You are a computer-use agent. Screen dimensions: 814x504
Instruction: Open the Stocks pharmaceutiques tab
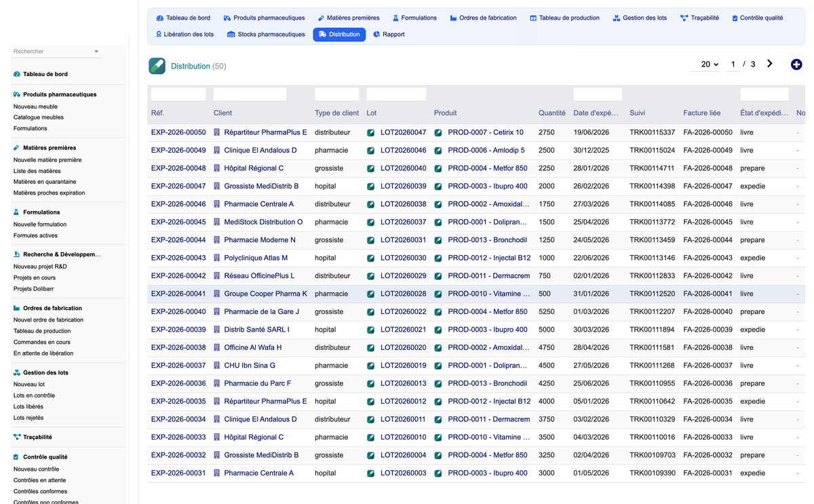coord(266,34)
